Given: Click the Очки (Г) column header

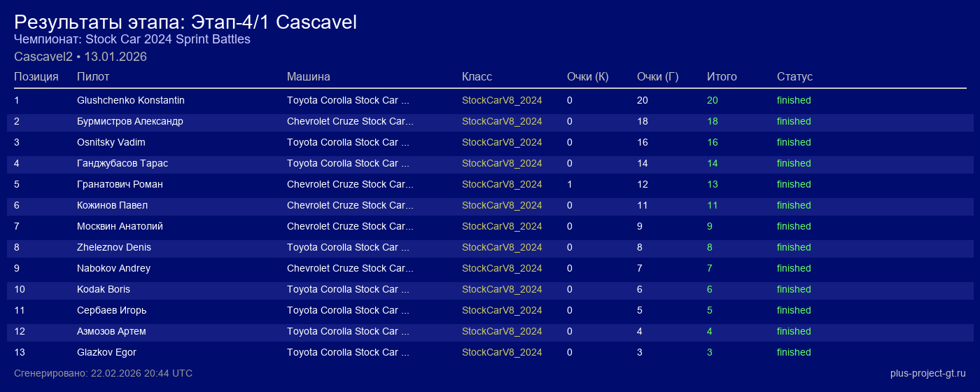Looking at the screenshot, I should click(657, 76).
